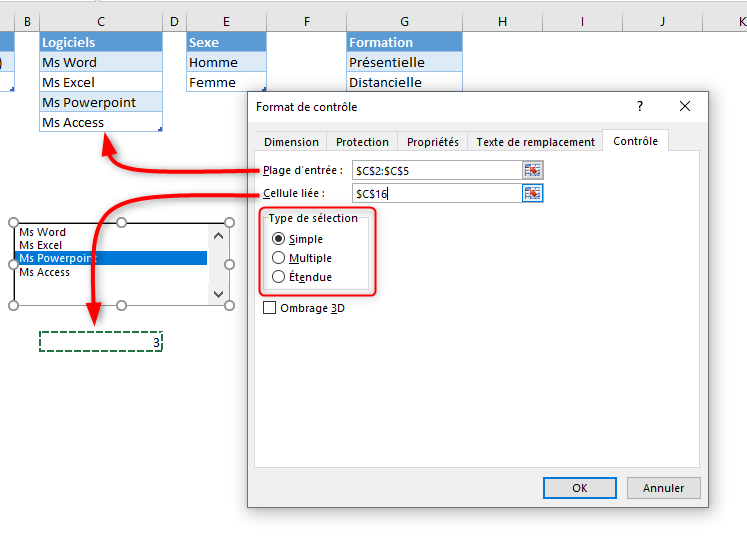Click range selector icon for Plage d'entrée
Image resolution: width=747 pixels, height=543 pixels.
[532, 170]
